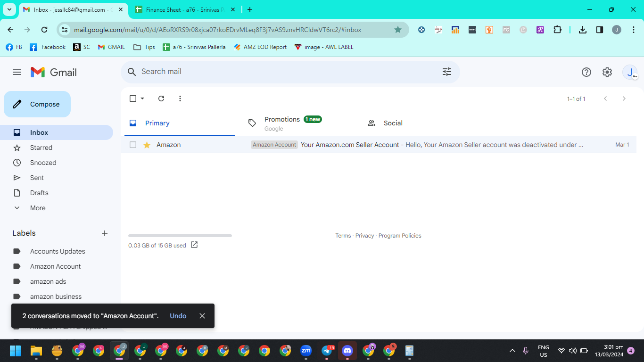Open the toolbar three-dot More menu
The image size is (644, 362).
click(x=180, y=99)
